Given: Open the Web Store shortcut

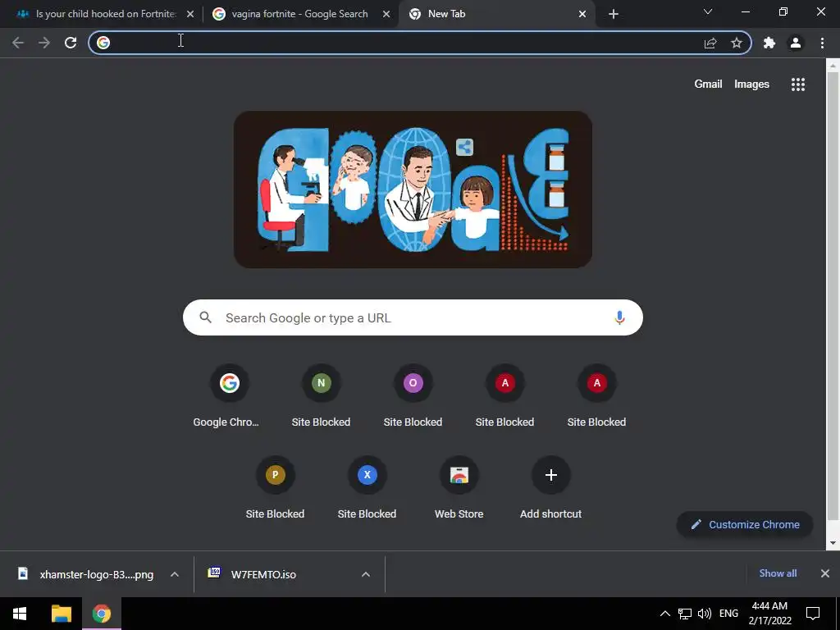Looking at the screenshot, I should point(459,488).
